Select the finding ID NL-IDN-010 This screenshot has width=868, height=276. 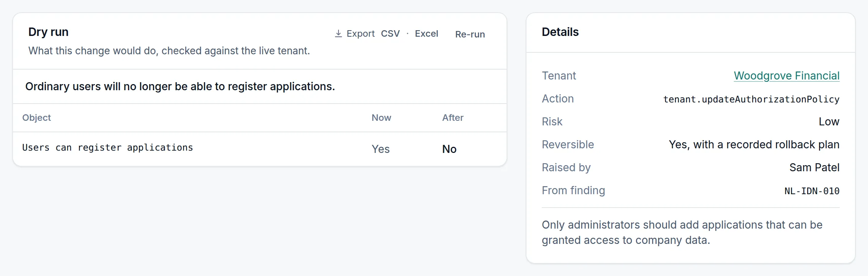pos(812,191)
